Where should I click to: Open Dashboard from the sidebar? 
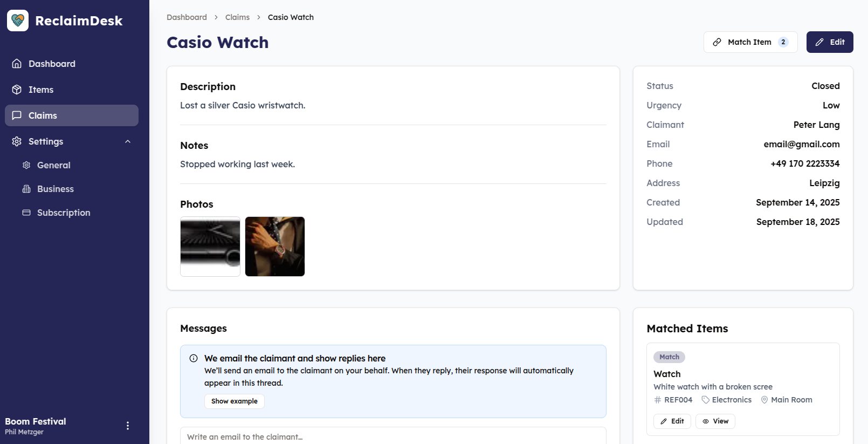click(x=72, y=64)
